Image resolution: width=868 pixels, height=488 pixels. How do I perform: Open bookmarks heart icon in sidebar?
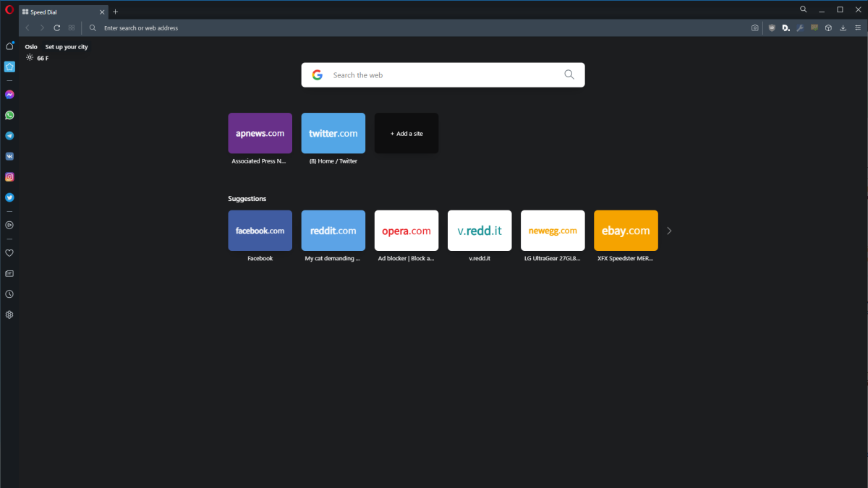click(x=9, y=253)
